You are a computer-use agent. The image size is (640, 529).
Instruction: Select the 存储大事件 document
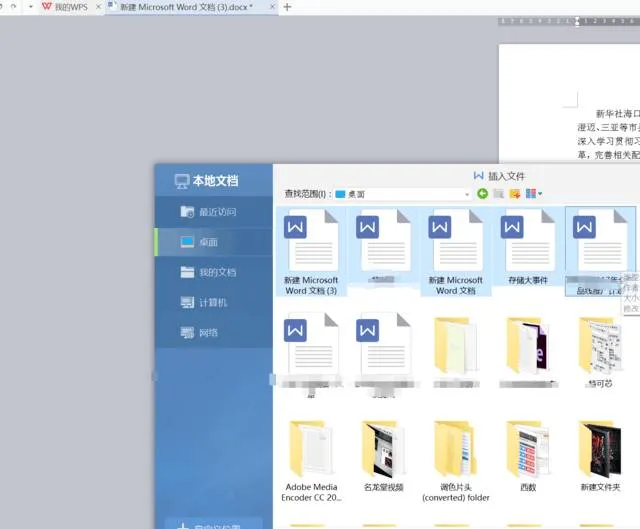tap(528, 247)
